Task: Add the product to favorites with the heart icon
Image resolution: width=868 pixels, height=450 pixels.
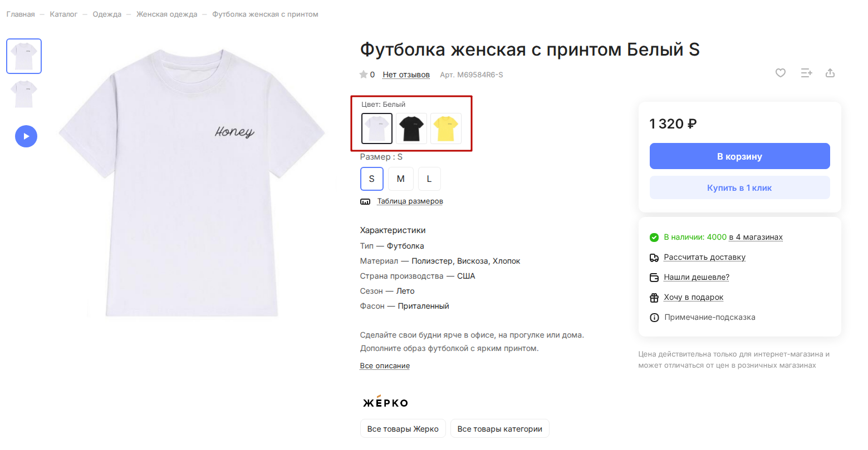Action: point(781,73)
